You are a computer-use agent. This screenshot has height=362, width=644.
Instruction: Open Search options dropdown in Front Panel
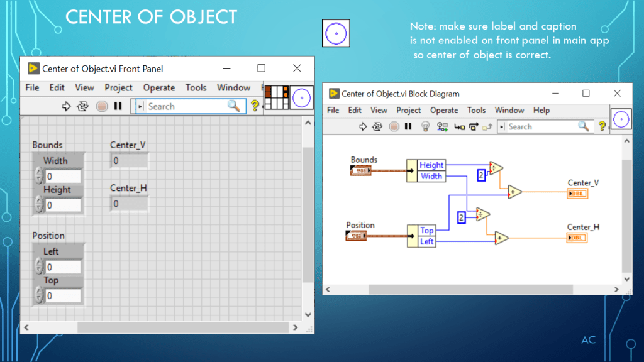(140, 107)
